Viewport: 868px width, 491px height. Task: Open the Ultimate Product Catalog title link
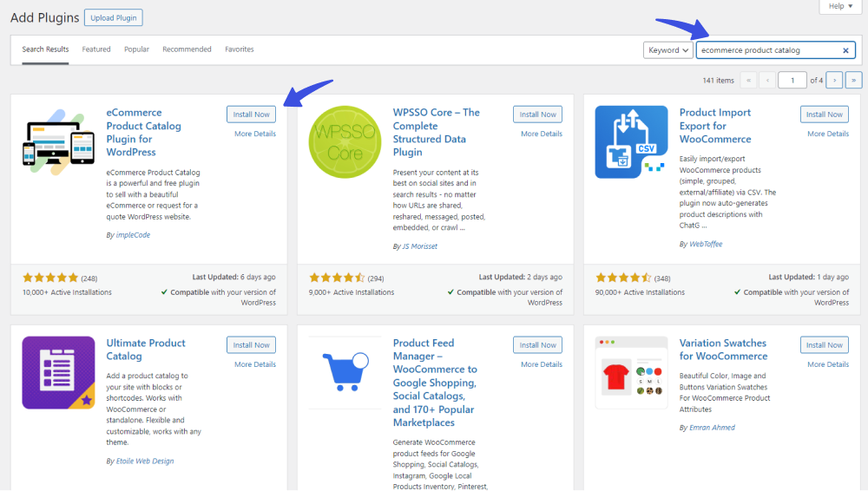tap(146, 350)
